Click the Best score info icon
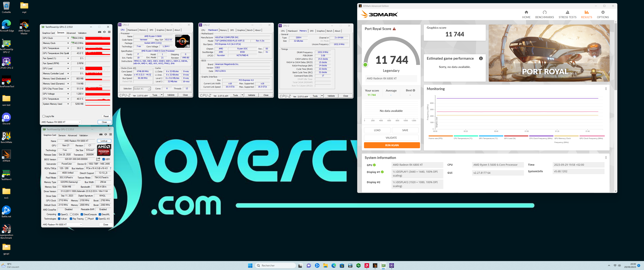 [414, 90]
